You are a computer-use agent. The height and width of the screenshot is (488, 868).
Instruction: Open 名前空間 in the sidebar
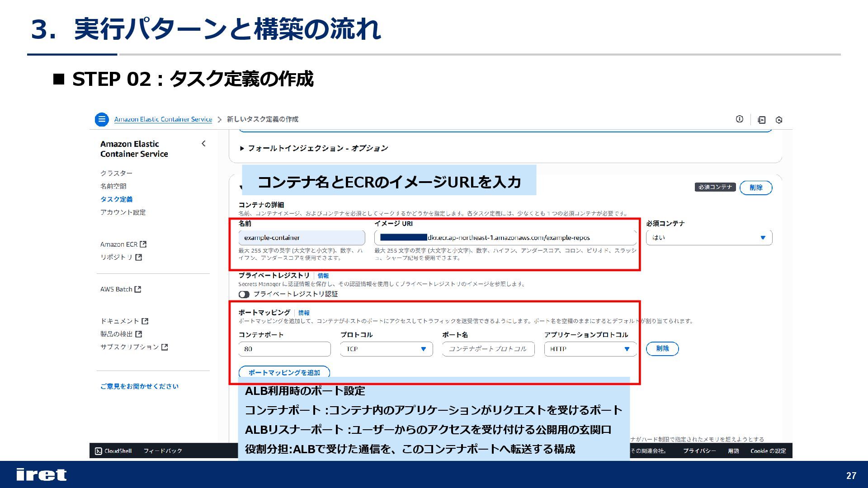(x=113, y=186)
